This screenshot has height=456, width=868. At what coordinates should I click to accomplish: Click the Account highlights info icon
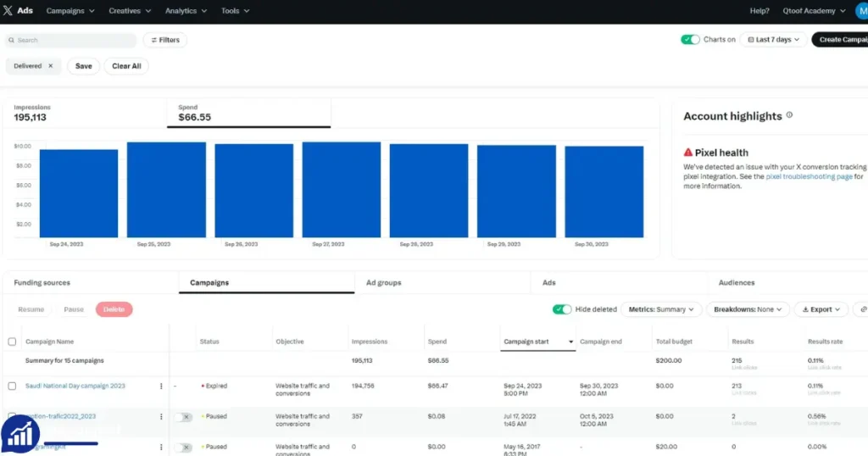click(x=789, y=115)
